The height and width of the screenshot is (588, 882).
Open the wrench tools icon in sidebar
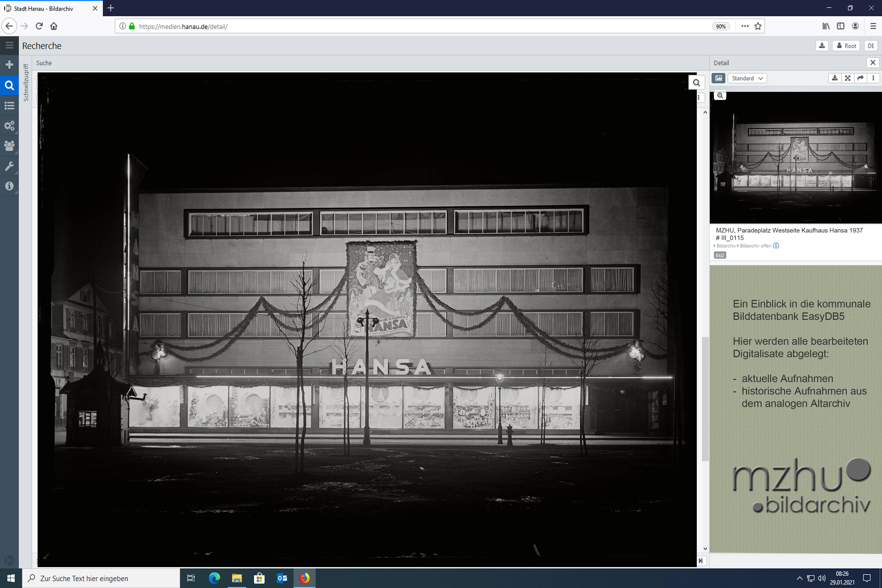[x=9, y=166]
